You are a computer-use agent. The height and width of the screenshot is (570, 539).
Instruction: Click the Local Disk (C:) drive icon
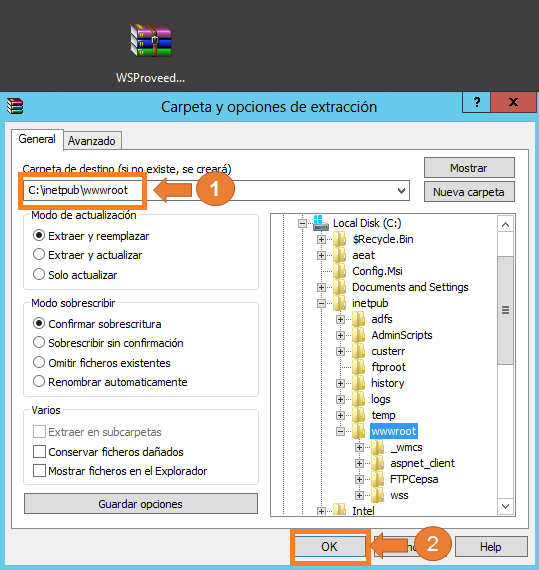pos(321,223)
